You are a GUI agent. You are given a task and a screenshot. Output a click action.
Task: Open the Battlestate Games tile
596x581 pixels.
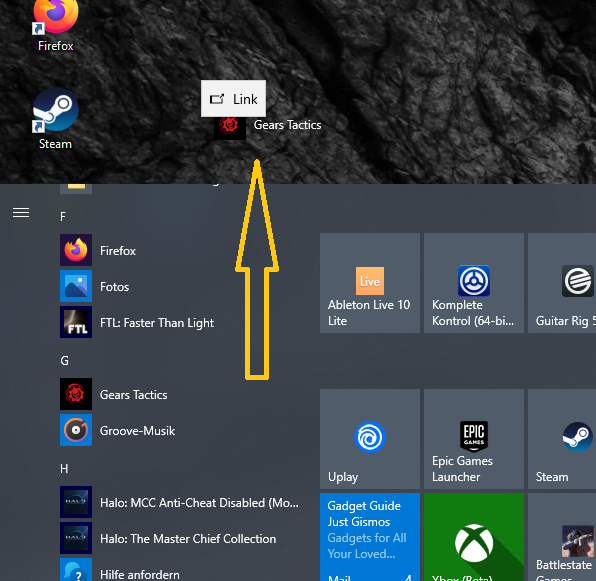(x=562, y=537)
